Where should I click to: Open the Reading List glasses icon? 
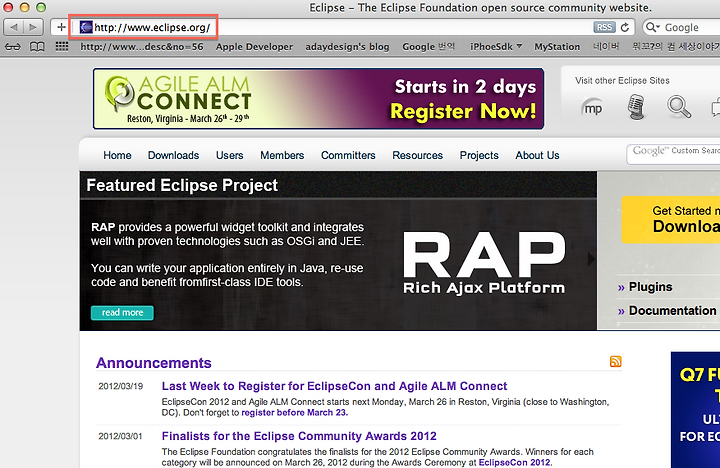click(13, 47)
